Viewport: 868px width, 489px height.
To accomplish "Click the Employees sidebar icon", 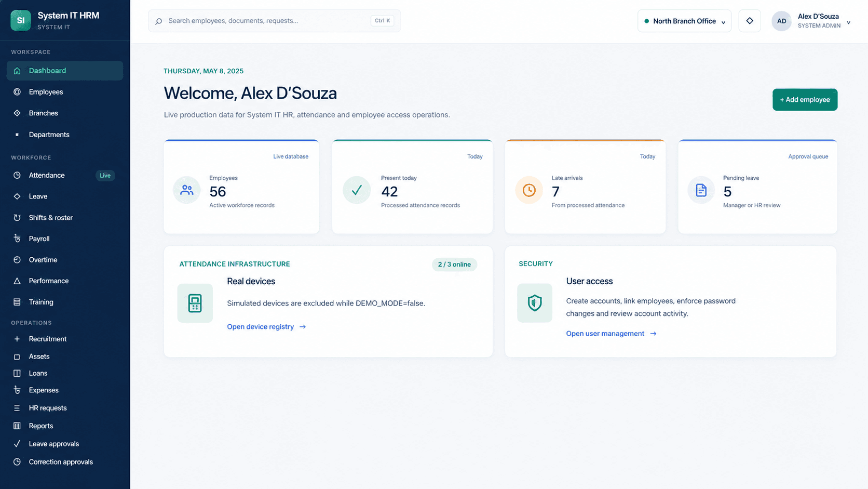I will [17, 92].
